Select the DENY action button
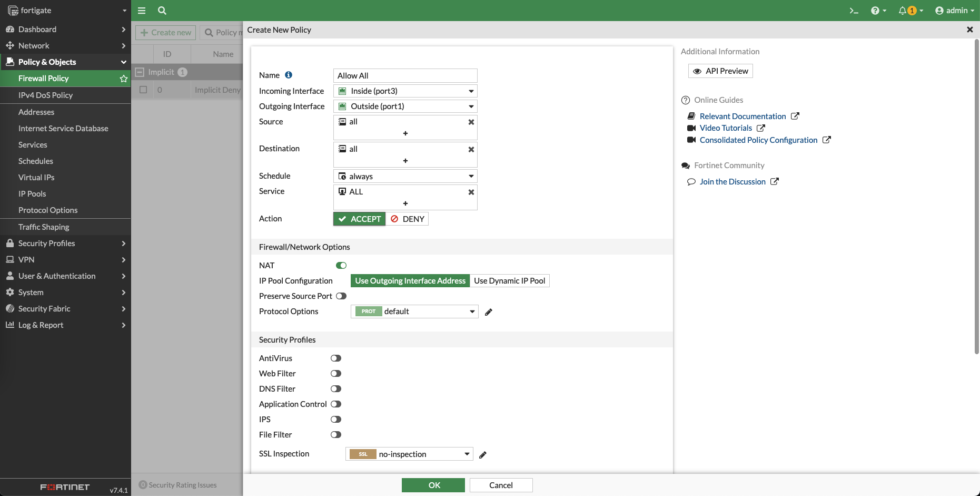980x496 pixels. 407,219
